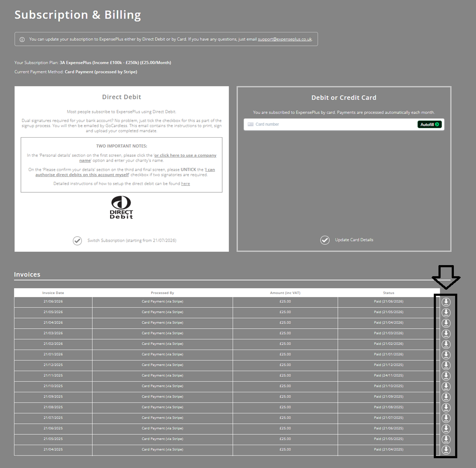Click the Debit or Credit Card heading
The image size is (476, 468).
click(344, 98)
